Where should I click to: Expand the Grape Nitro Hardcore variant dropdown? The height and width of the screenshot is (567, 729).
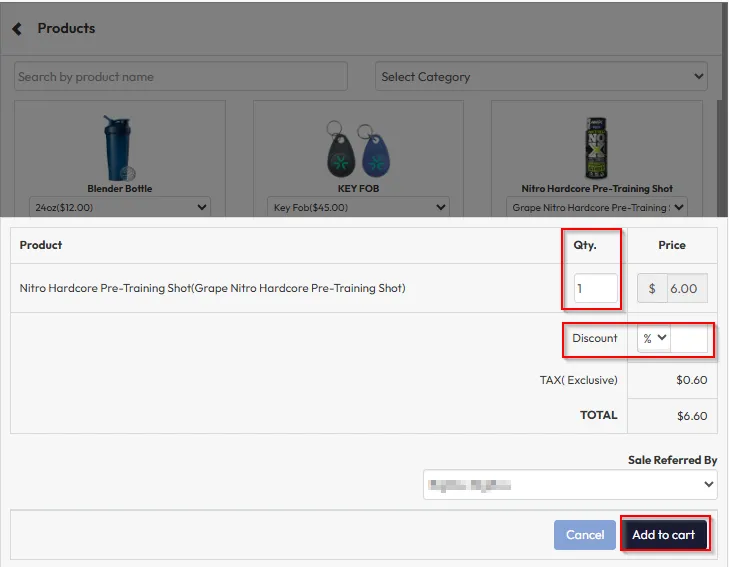(597, 207)
